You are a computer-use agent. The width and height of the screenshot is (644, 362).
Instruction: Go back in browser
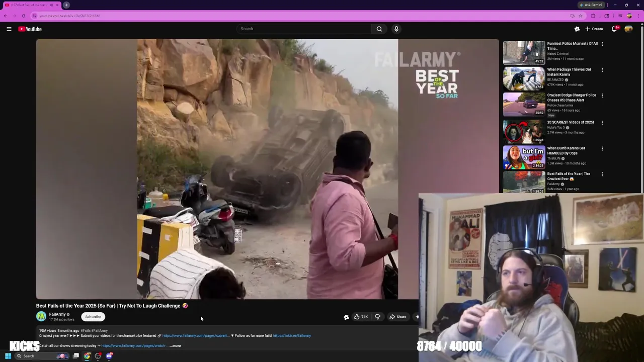(6, 16)
